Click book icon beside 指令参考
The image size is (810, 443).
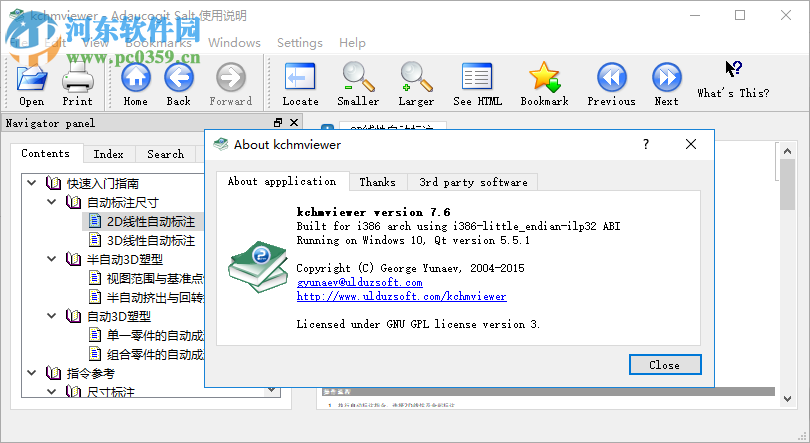pyautogui.click(x=53, y=372)
